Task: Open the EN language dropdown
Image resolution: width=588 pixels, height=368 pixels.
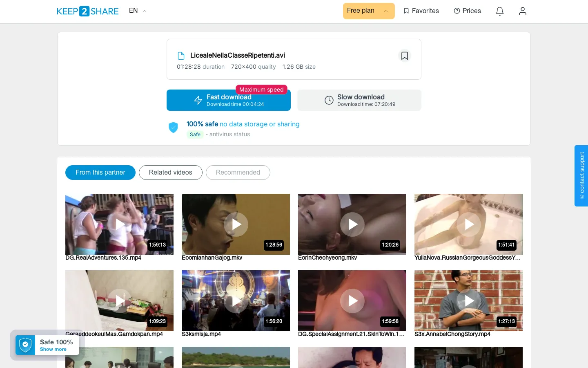Action: point(138,11)
